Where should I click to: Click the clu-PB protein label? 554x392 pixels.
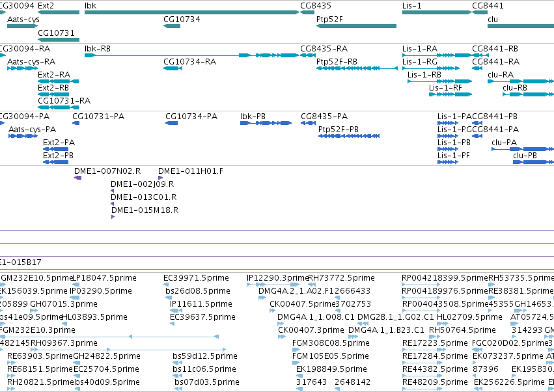coord(525,156)
